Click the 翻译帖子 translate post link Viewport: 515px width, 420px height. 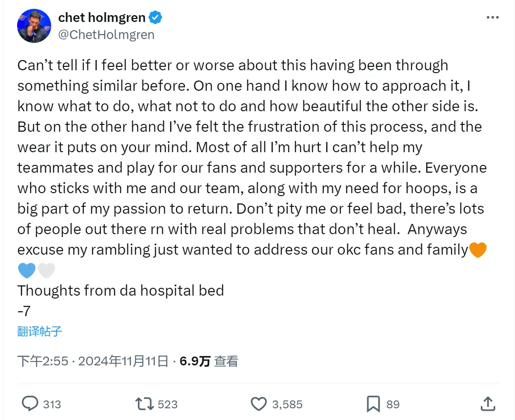40,332
